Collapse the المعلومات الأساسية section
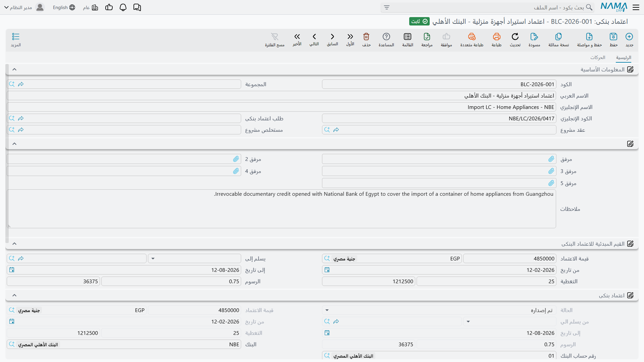 pos(14,69)
